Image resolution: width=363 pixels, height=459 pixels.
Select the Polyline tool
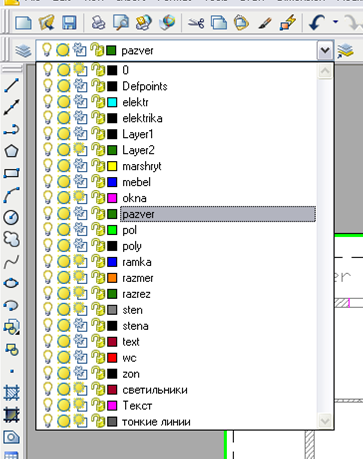tap(11, 129)
